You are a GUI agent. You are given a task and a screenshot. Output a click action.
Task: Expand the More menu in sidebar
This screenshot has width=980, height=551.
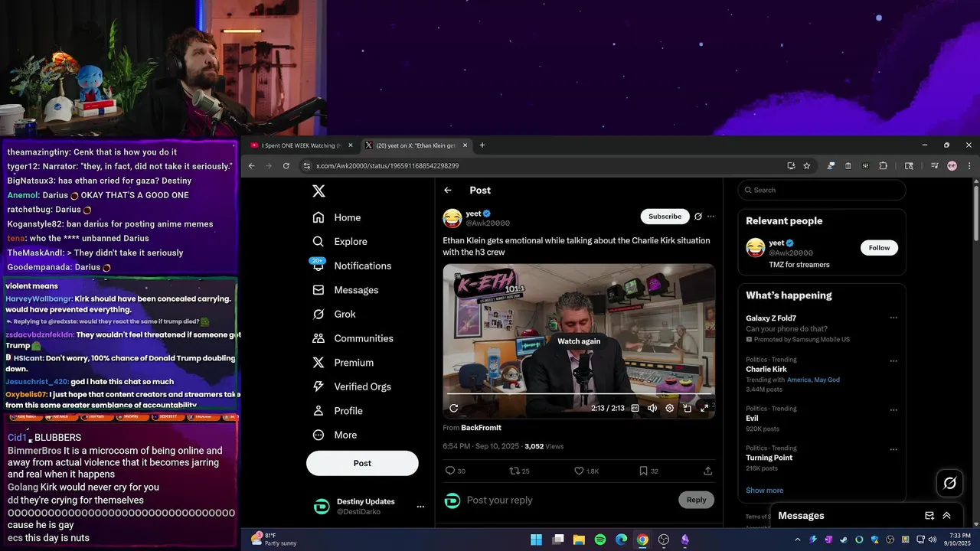tap(335, 435)
